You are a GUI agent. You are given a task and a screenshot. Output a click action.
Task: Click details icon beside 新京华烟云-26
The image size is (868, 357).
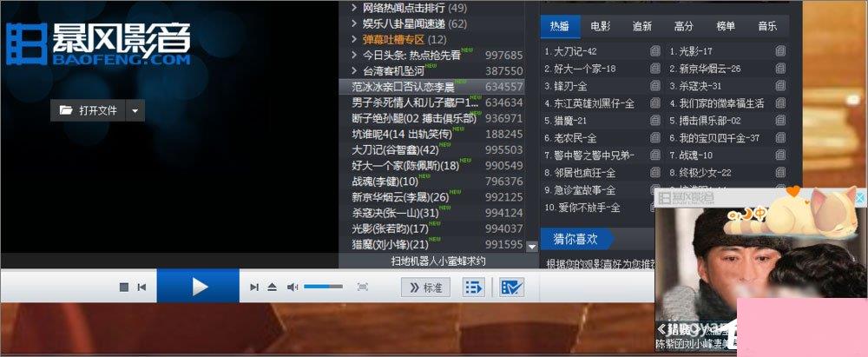point(780,69)
